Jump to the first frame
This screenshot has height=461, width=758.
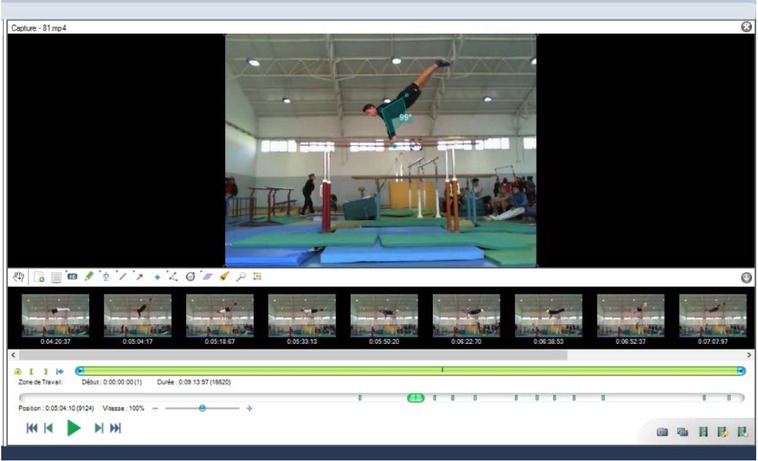(32, 428)
